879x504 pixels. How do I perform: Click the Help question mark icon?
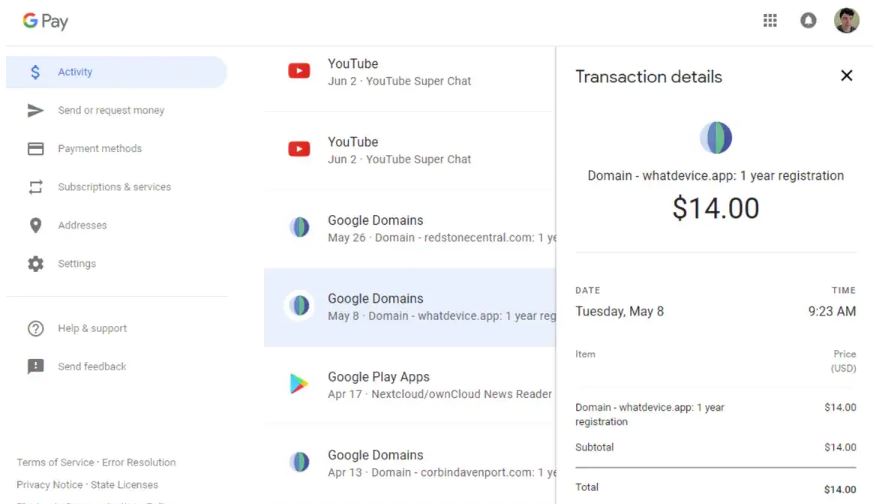point(35,329)
